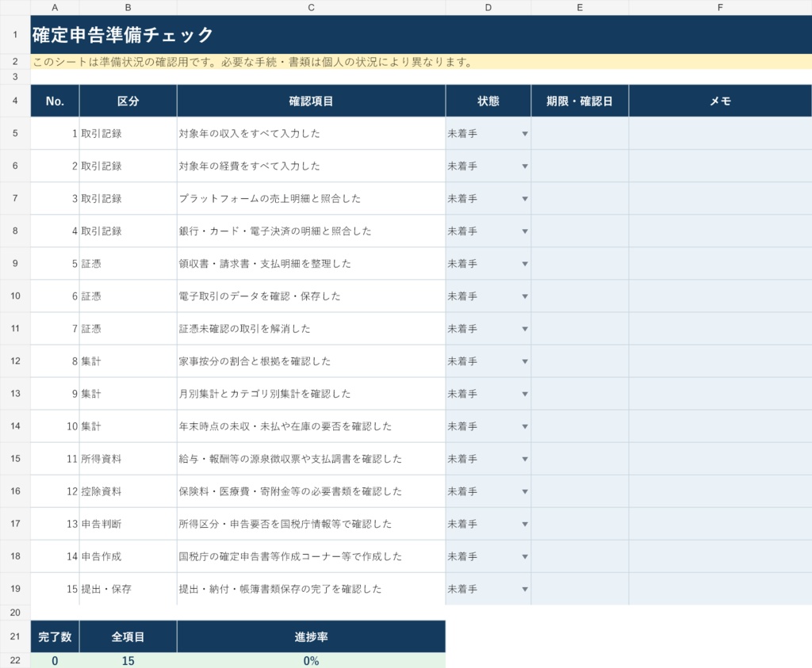The width and height of the screenshot is (812, 668).
Task: Click 取引記録 category cell in row No. 1
Action: (128, 133)
